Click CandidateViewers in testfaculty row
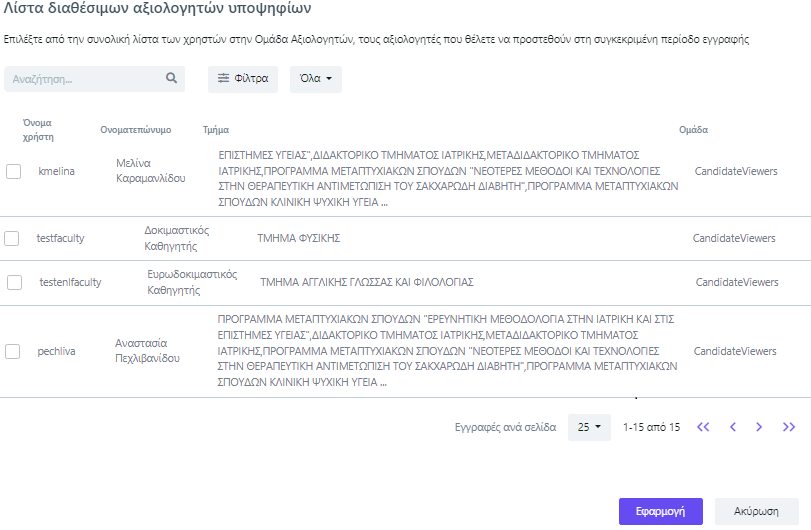This screenshot has width=811, height=530. (x=734, y=238)
